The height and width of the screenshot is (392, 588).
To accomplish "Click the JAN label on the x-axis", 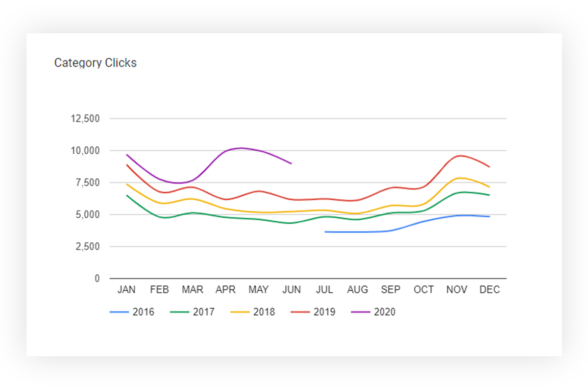I will (x=126, y=290).
